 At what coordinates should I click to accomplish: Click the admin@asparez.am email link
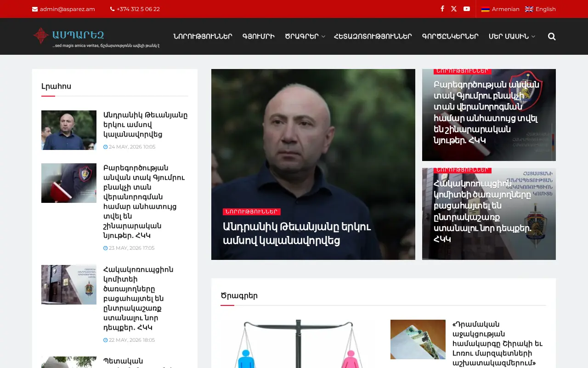[67, 9]
